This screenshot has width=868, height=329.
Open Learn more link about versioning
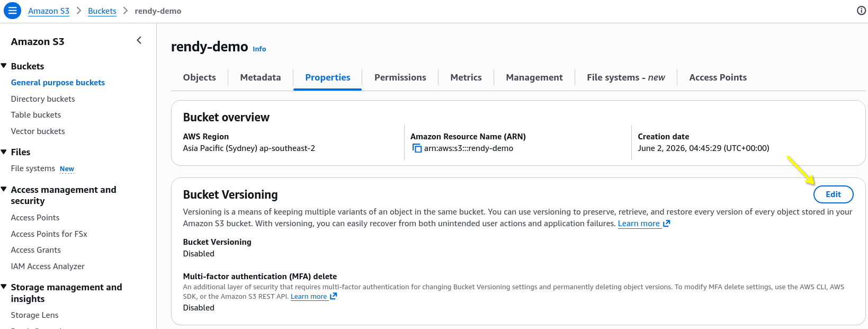tap(644, 224)
